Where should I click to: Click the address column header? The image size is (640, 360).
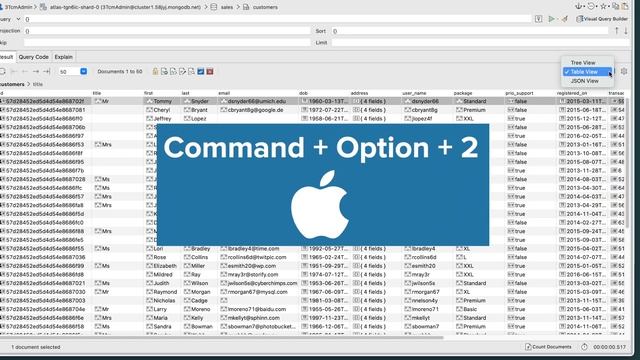[359, 93]
